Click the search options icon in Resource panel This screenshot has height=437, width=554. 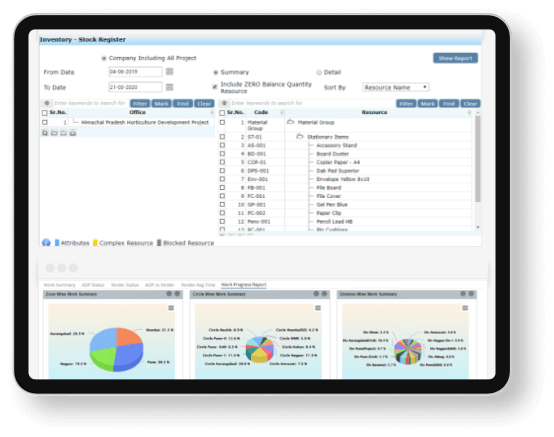pos(224,103)
